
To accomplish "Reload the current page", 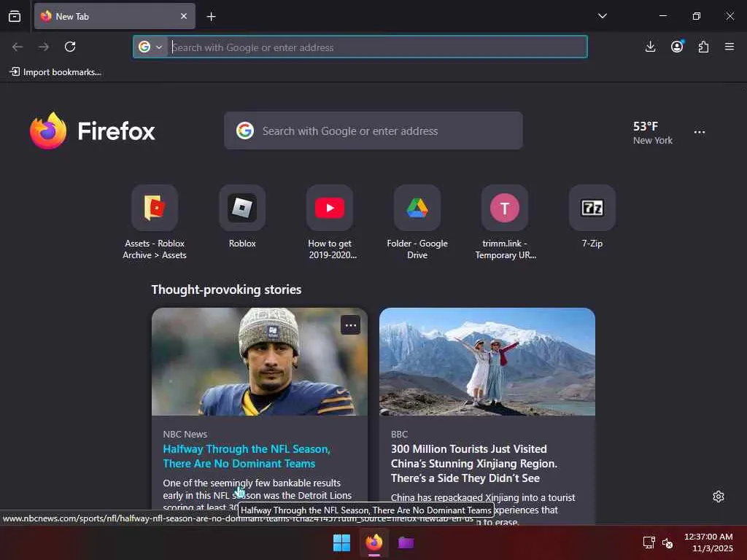I will click(x=70, y=47).
